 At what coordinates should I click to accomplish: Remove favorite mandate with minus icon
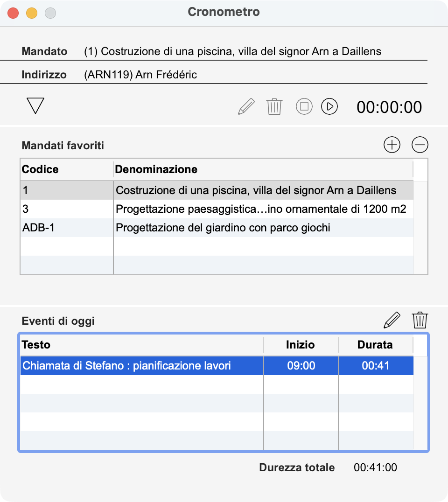[x=420, y=145]
